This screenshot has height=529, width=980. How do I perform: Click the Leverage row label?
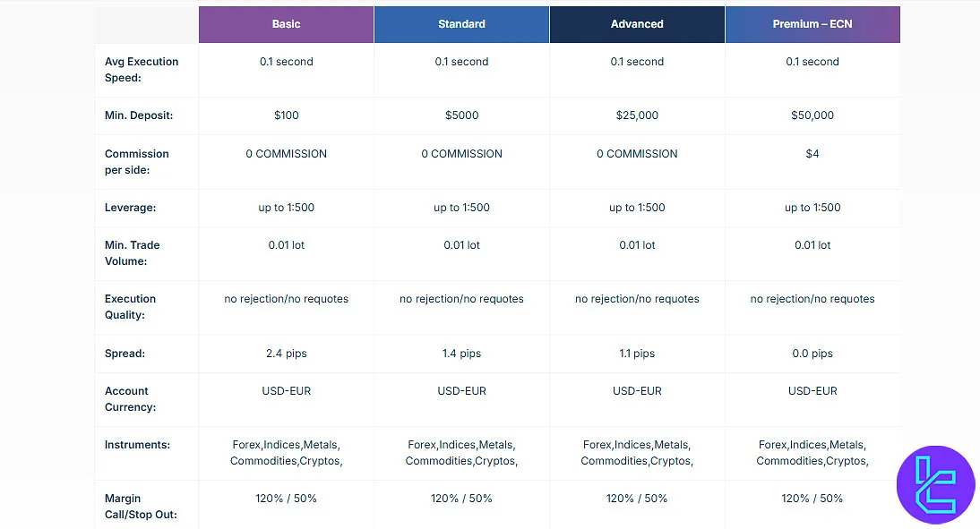(x=132, y=208)
